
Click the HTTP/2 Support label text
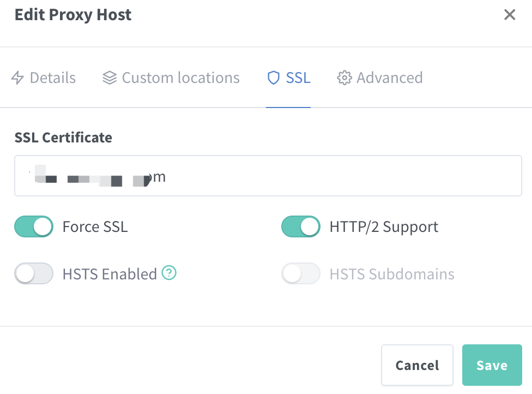[384, 227]
